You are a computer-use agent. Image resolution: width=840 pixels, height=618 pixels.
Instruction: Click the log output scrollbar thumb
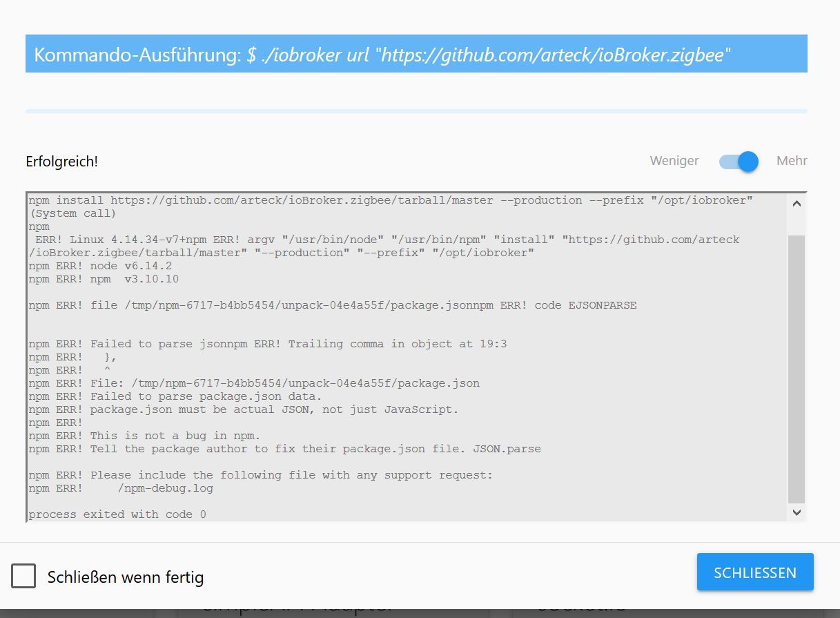click(796, 368)
